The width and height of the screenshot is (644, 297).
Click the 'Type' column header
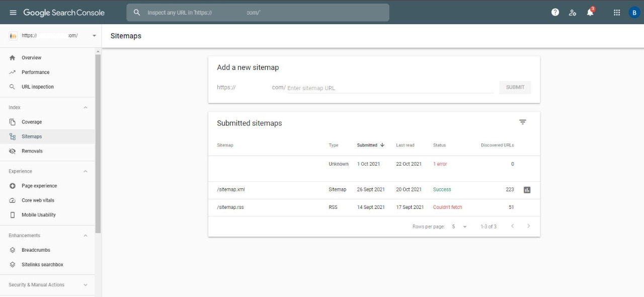[x=334, y=145]
